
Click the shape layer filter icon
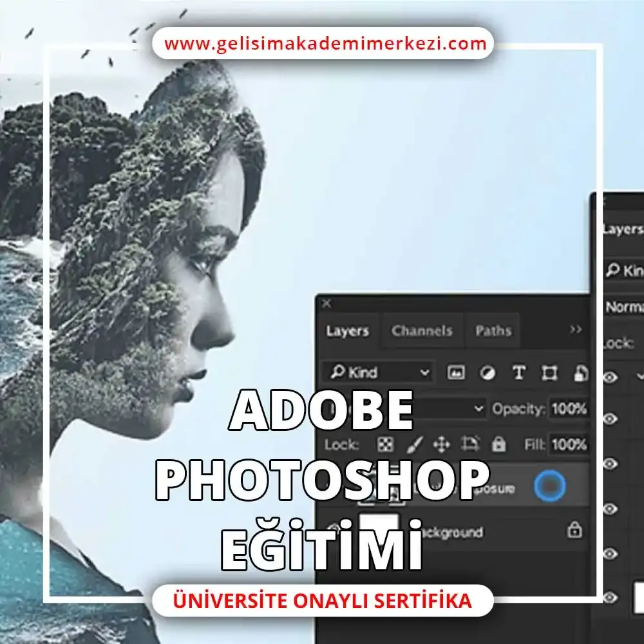pyautogui.click(x=549, y=372)
